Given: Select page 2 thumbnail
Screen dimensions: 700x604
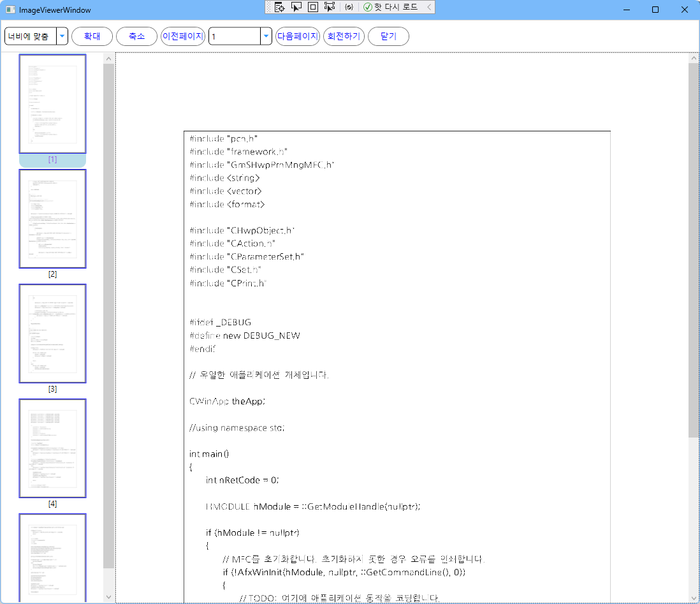Looking at the screenshot, I should pyautogui.click(x=52, y=219).
